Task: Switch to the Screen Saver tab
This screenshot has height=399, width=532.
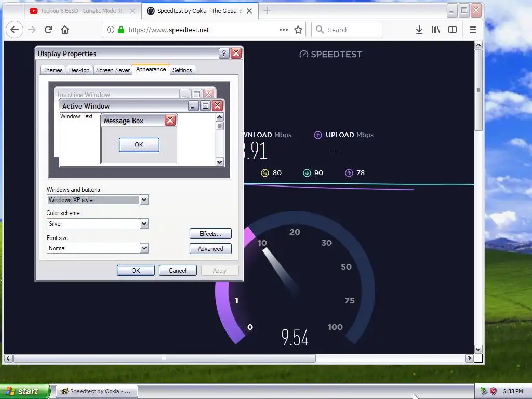Action: point(113,70)
